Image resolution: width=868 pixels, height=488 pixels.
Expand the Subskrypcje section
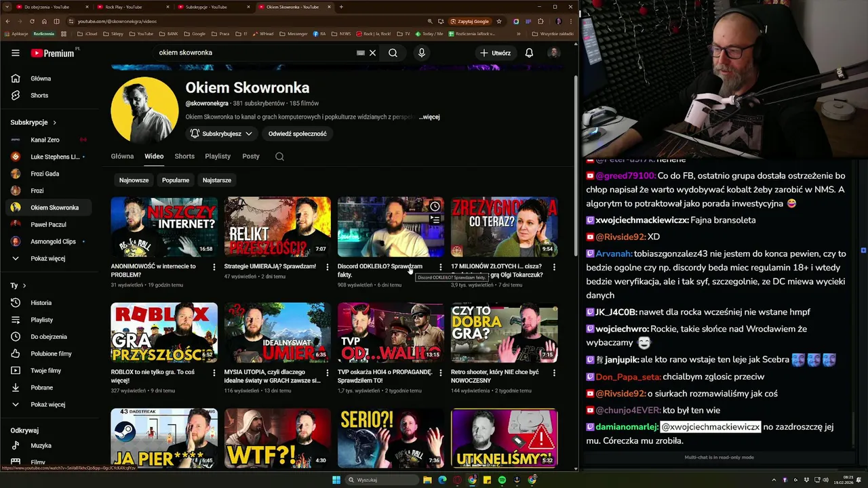click(x=34, y=123)
